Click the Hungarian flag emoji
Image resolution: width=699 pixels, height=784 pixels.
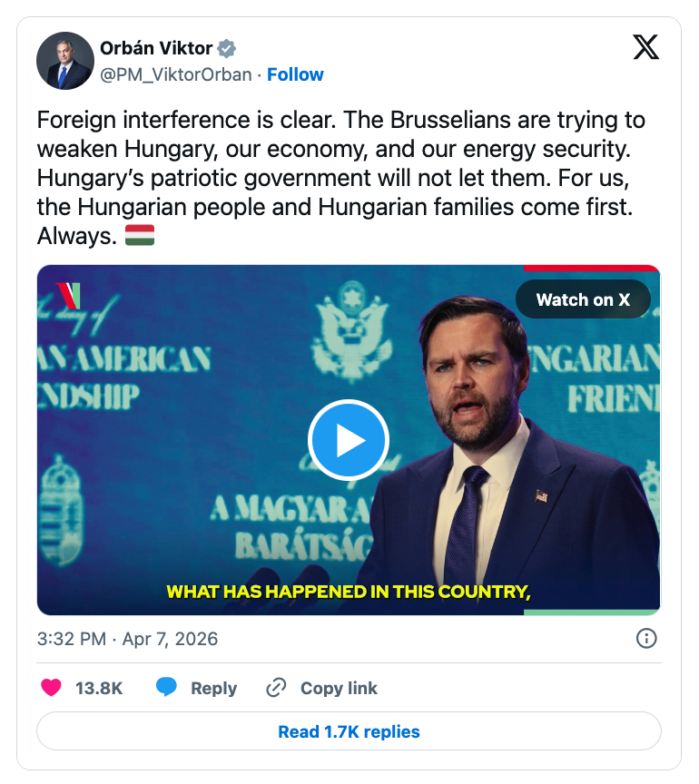(140, 236)
